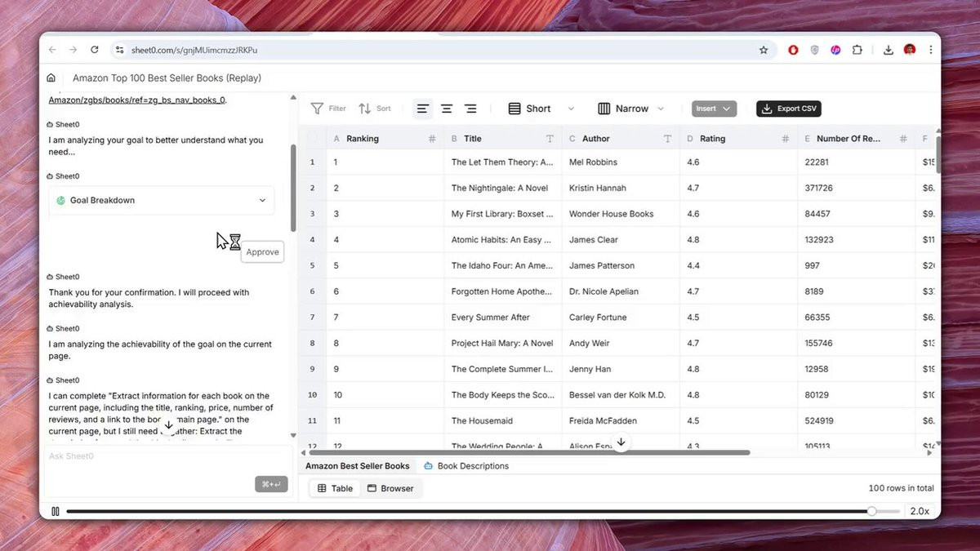Go back with the browser back arrow
Screen dimensions: 980x551
click(x=53, y=50)
